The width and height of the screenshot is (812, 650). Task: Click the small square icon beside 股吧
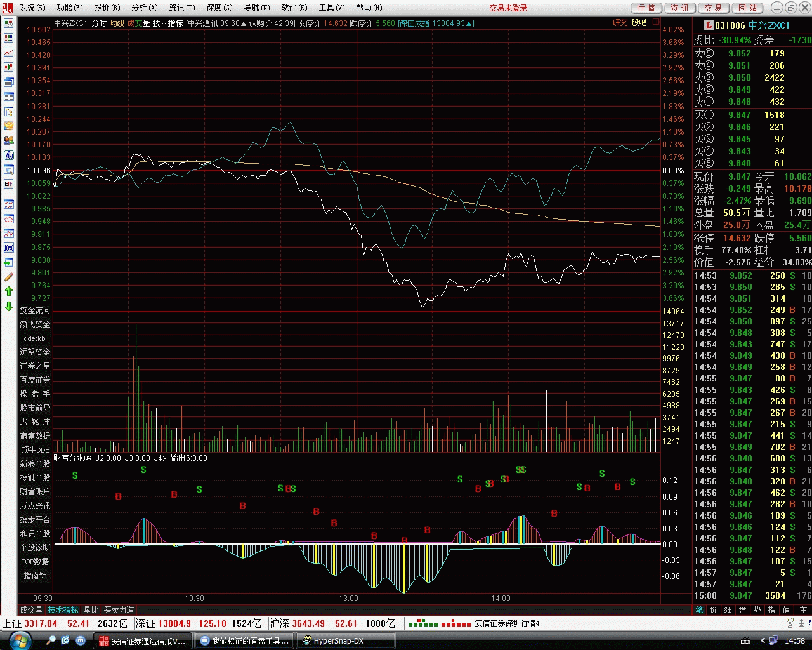[x=656, y=22]
